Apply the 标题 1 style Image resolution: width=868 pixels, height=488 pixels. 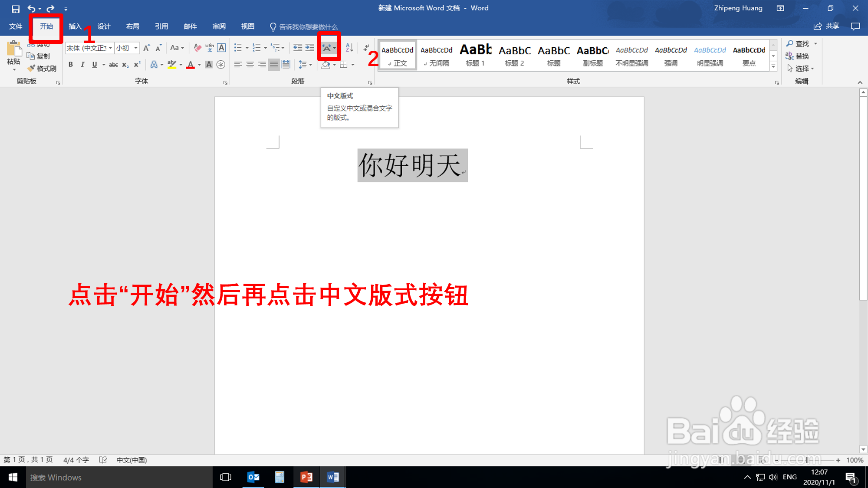(x=475, y=55)
